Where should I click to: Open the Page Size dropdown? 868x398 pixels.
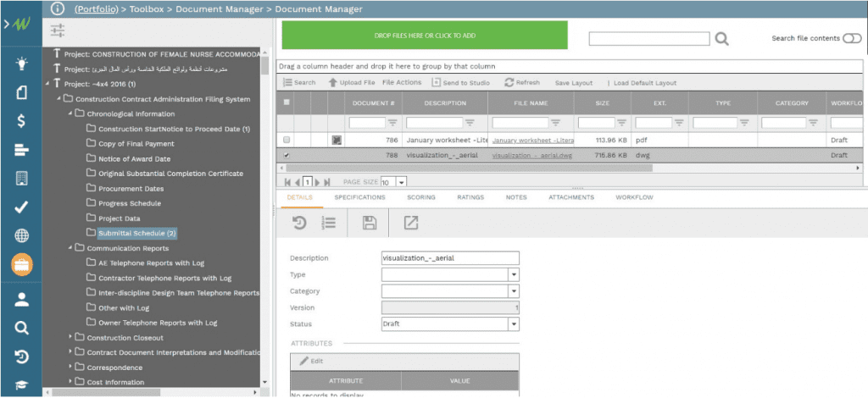pyautogui.click(x=401, y=182)
